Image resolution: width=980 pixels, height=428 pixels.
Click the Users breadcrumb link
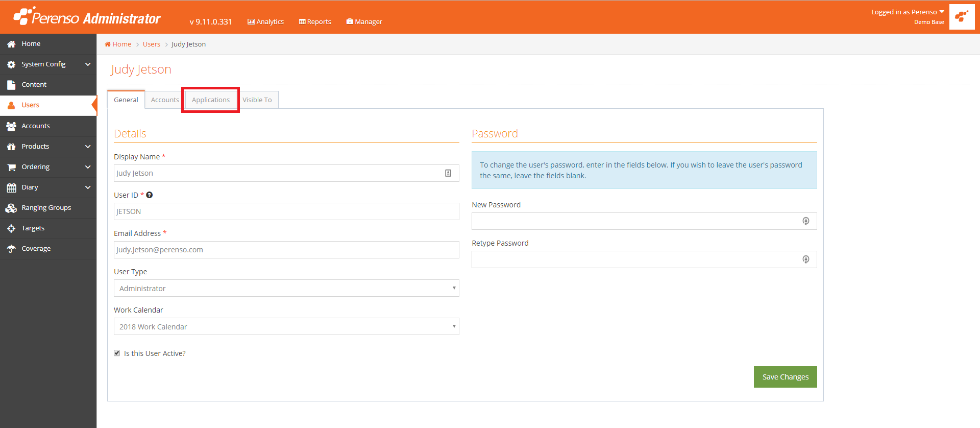(x=152, y=44)
